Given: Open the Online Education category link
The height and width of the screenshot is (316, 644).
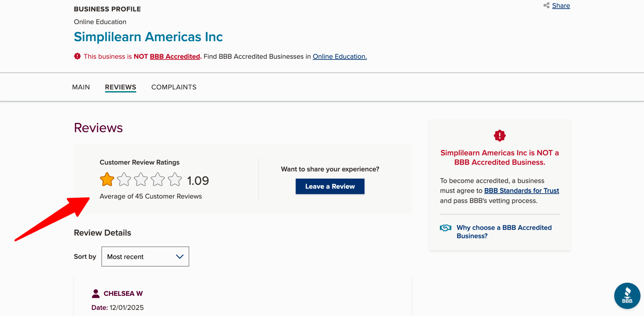Looking at the screenshot, I should click(340, 56).
